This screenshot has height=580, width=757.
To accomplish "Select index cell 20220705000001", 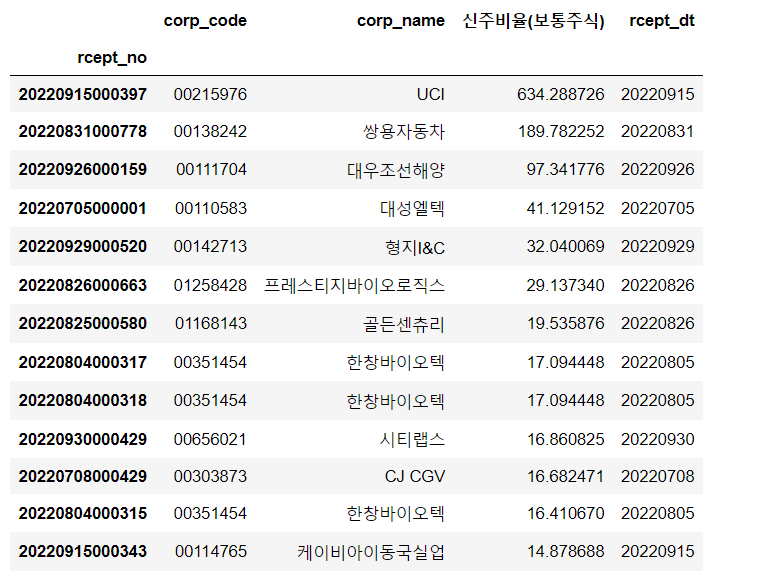I will [x=83, y=208].
